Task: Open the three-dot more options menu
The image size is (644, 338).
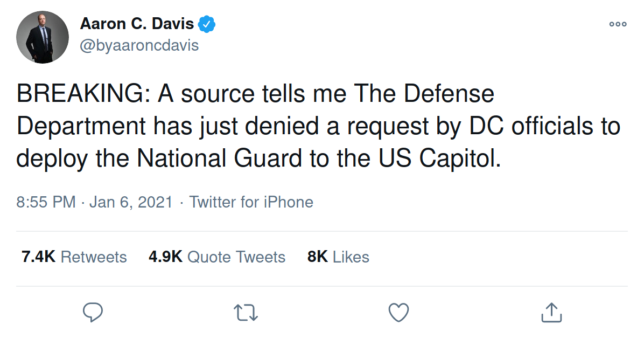Action: tap(618, 24)
